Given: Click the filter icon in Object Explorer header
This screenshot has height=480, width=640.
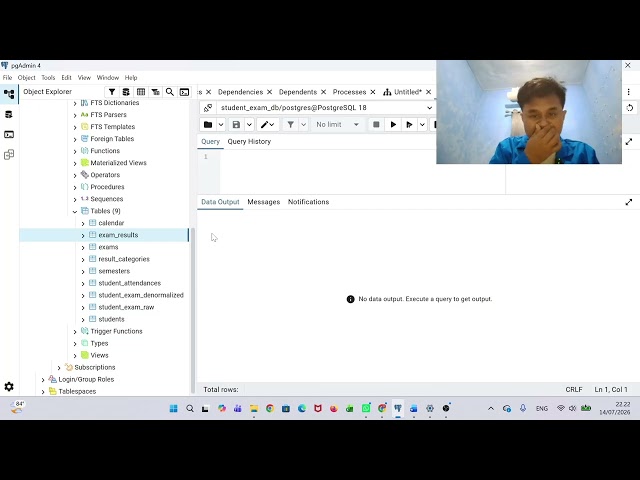Looking at the screenshot, I should click(112, 92).
